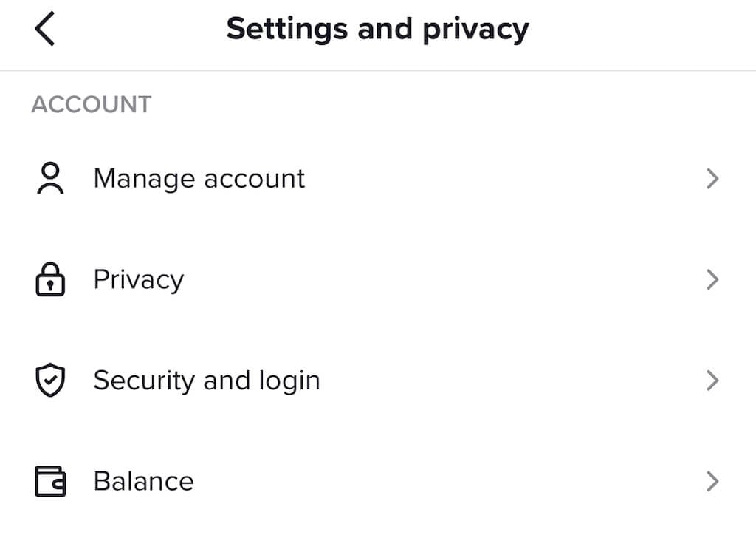The height and width of the screenshot is (535, 756).
Task: Tap the chevron on the Privacy row
Action: 712,280
